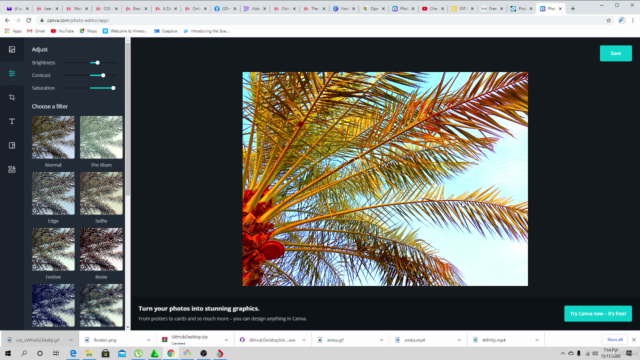
Task: Select the Adjust sliders icon in sidebar
Action: 12,73
